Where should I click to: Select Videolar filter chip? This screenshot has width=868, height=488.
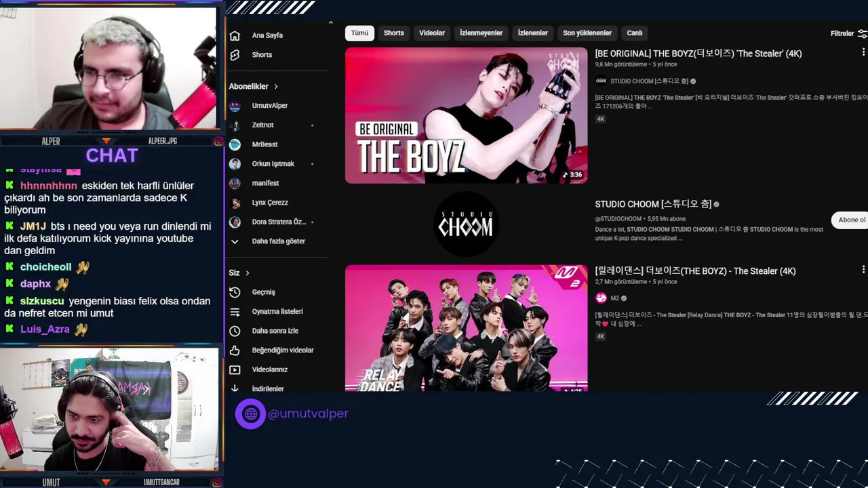[432, 33]
